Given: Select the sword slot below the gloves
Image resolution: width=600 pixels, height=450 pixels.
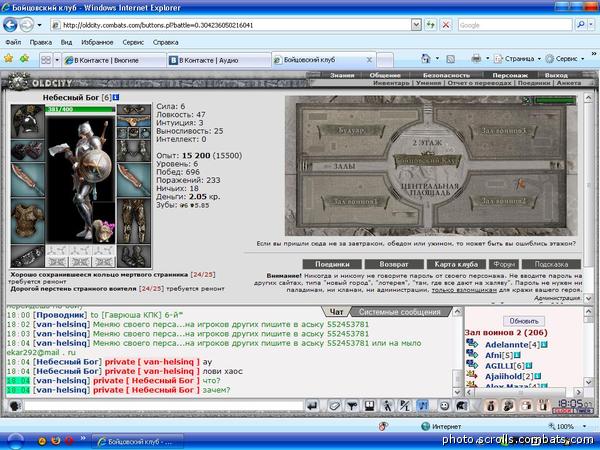Looking at the screenshot, I should tap(28, 180).
